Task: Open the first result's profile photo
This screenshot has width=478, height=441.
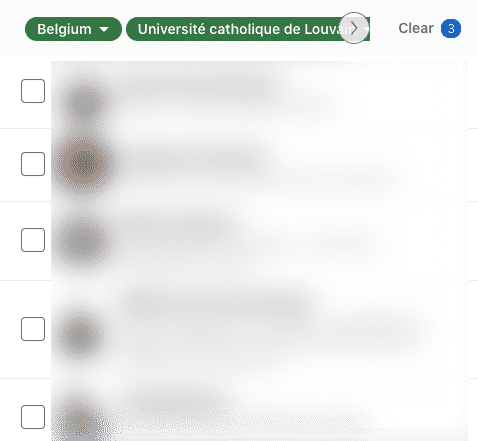Action: coord(84,104)
